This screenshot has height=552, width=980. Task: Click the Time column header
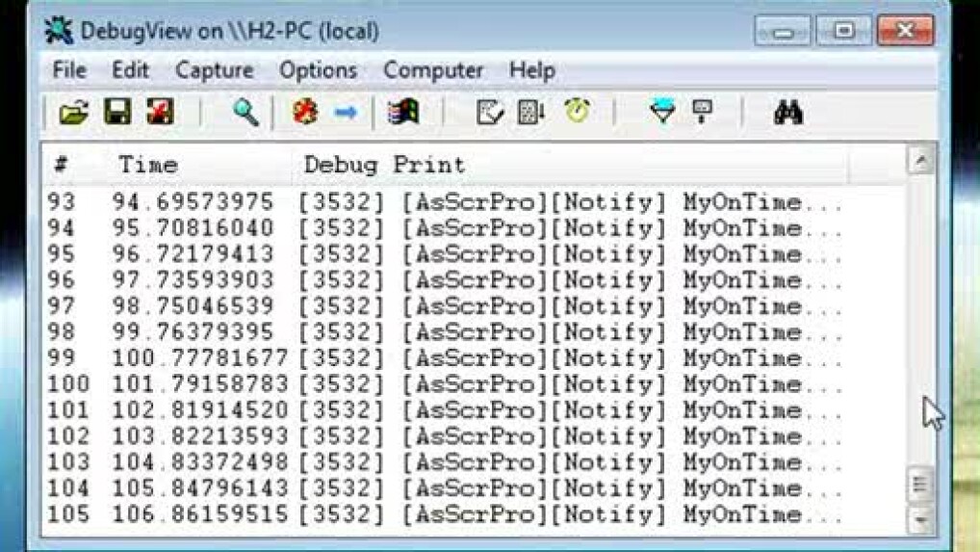tap(148, 165)
